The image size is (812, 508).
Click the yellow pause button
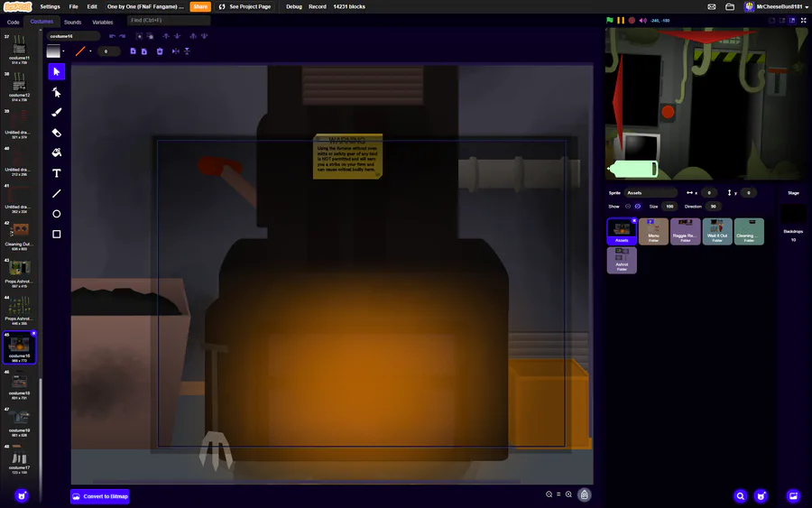[x=621, y=20]
